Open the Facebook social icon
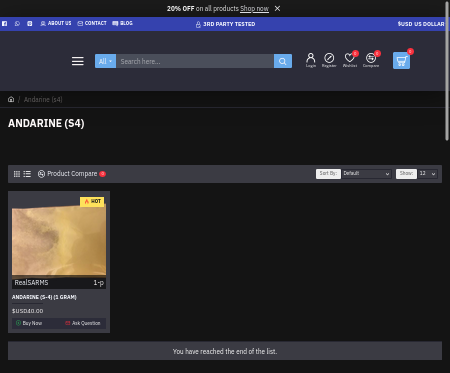450x373 pixels. (x=5, y=24)
